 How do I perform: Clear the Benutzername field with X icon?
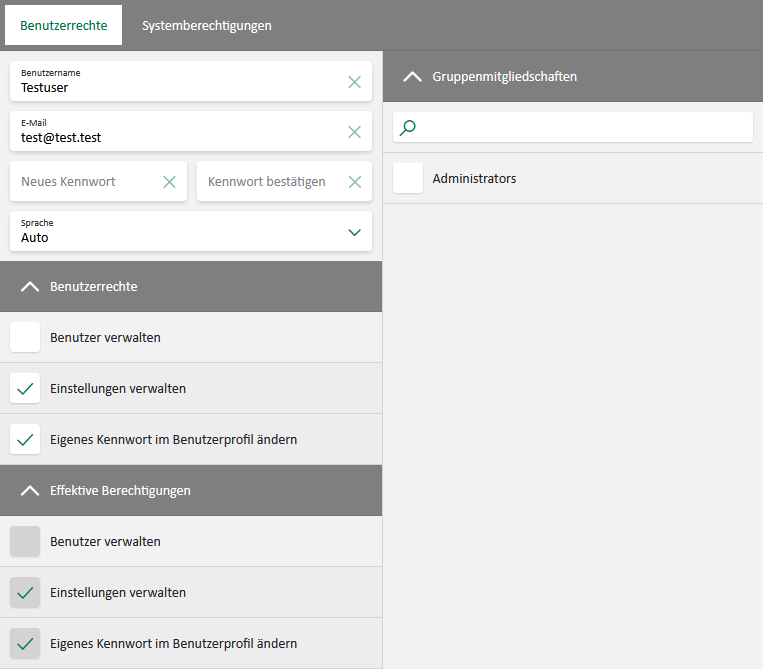354,82
